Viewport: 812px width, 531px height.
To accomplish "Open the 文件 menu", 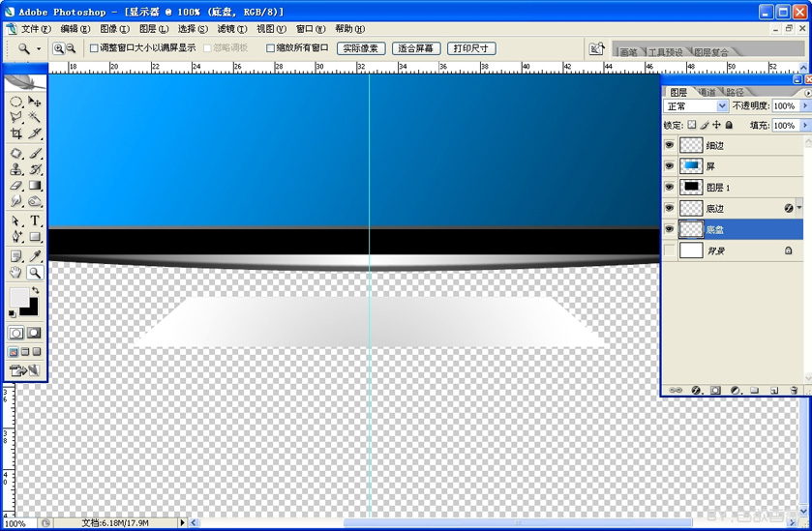I will (x=35, y=29).
